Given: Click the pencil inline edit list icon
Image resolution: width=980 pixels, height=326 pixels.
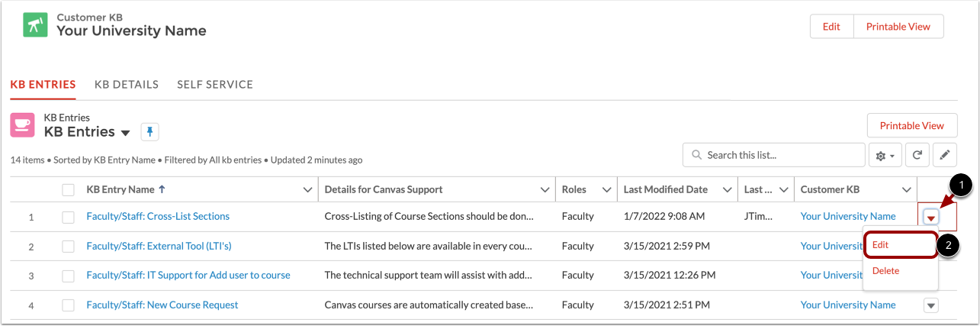Looking at the screenshot, I should (944, 155).
